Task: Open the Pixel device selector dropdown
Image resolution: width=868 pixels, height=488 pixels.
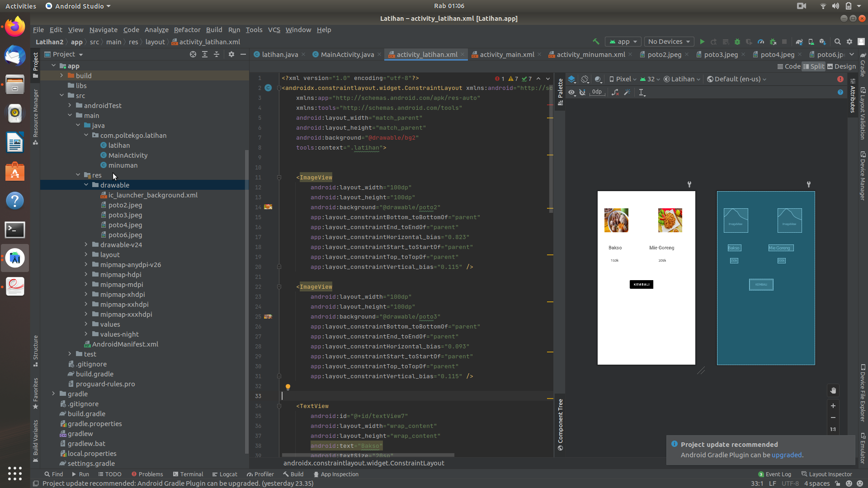Action: click(623, 79)
